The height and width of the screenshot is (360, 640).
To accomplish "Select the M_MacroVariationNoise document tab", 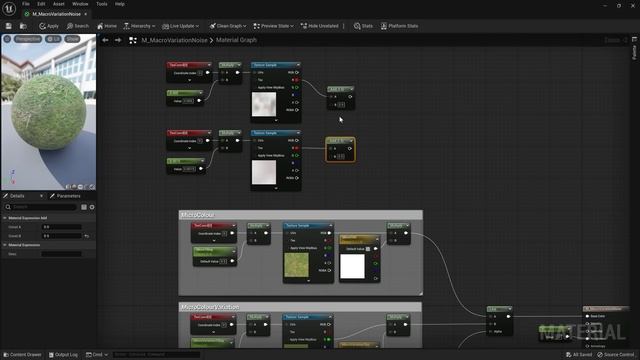I will point(56,14).
